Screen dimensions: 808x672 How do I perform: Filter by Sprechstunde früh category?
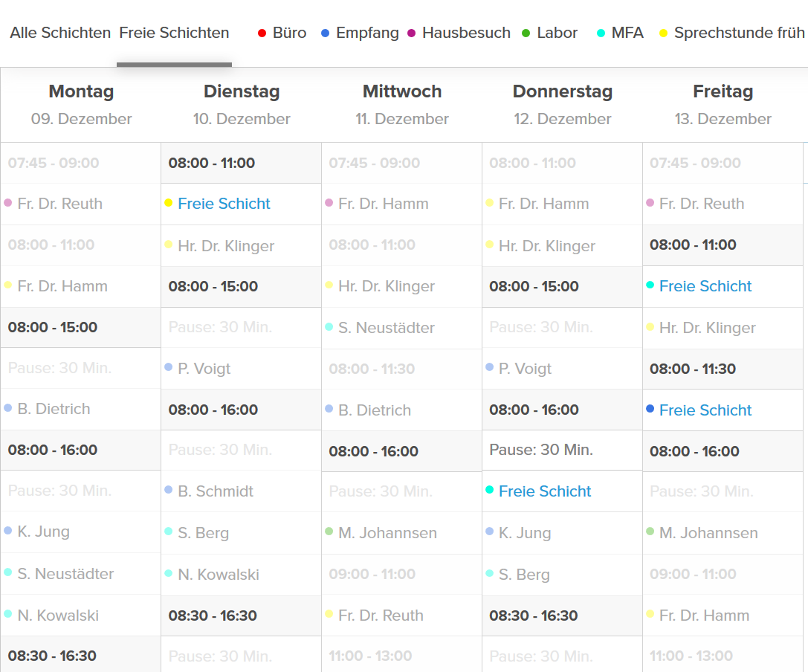(x=732, y=33)
